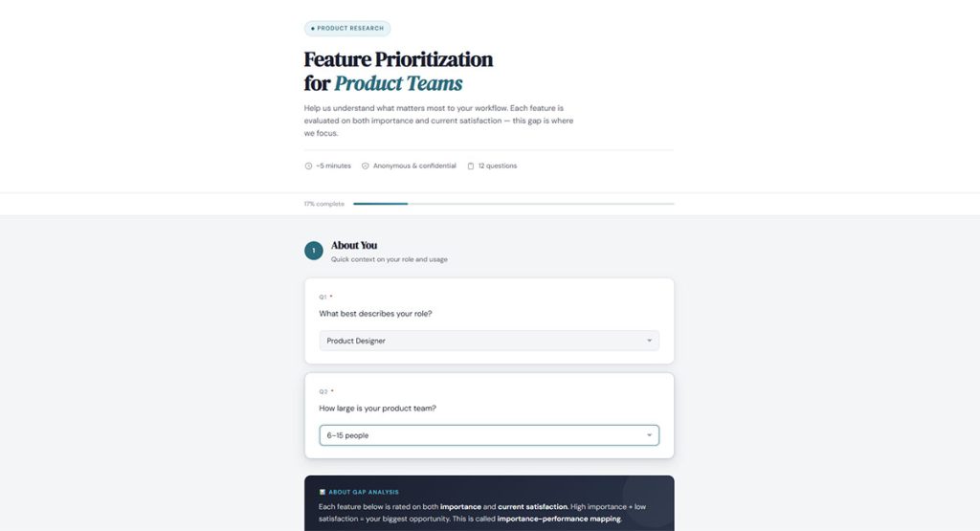Image resolution: width=980 pixels, height=531 pixels.
Task: Click the Product Research badge text
Action: pos(350,29)
